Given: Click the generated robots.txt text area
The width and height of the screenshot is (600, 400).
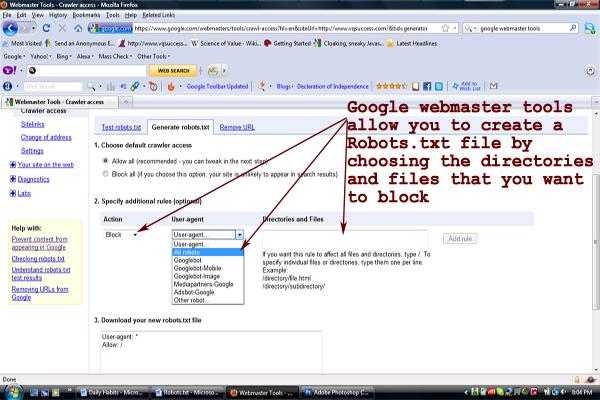Looking at the screenshot, I should (x=211, y=352).
